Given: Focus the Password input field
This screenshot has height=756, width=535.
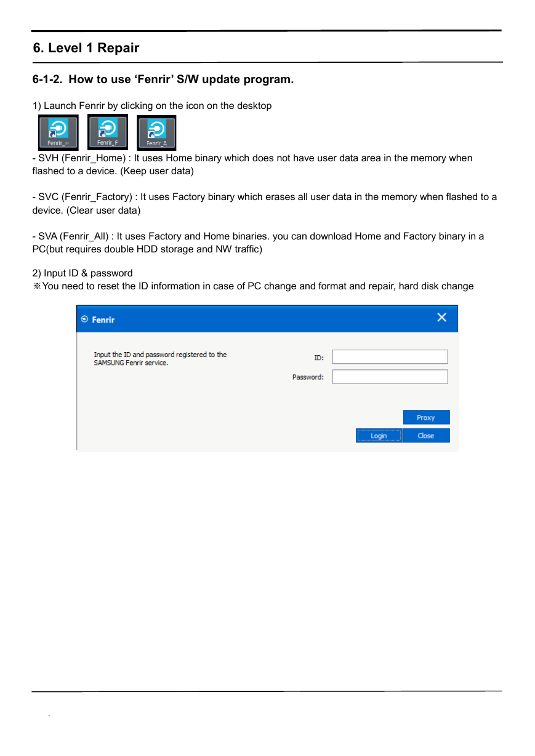Looking at the screenshot, I should (390, 377).
